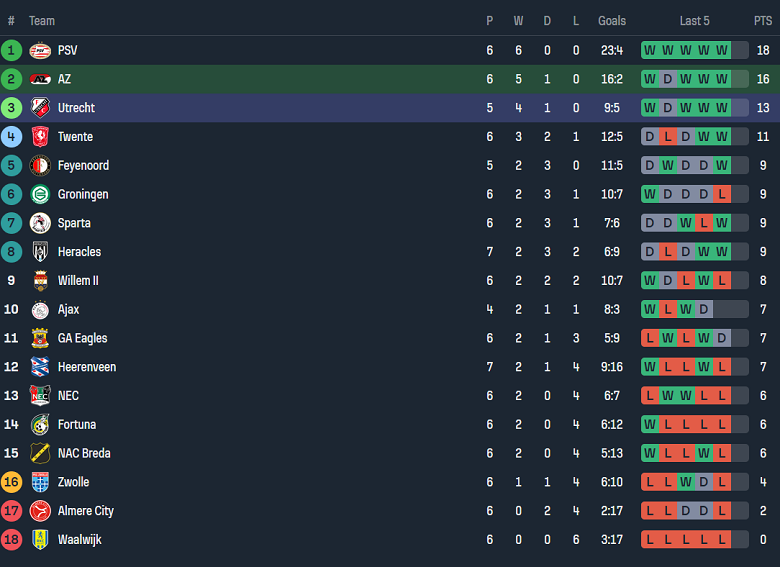The width and height of the screenshot is (780, 567).
Task: Click GA Eagles' draw result in Last 5
Action: [x=722, y=338]
